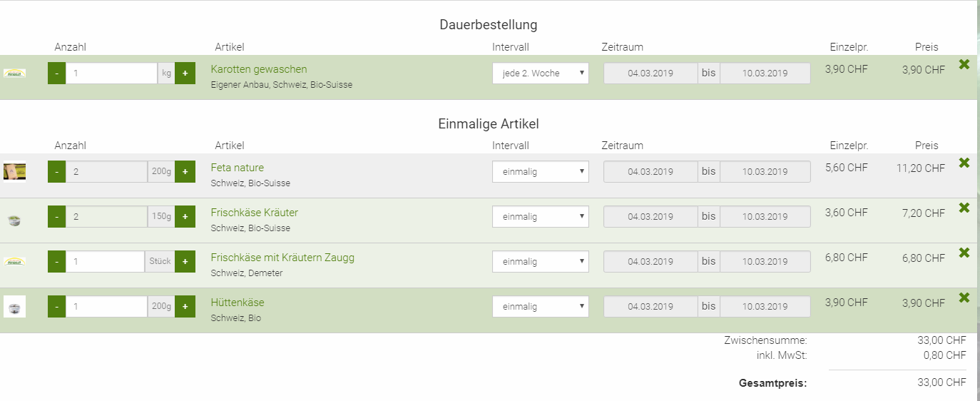
Task: Click the Karotten start date field 04.03.2019
Action: click(650, 73)
